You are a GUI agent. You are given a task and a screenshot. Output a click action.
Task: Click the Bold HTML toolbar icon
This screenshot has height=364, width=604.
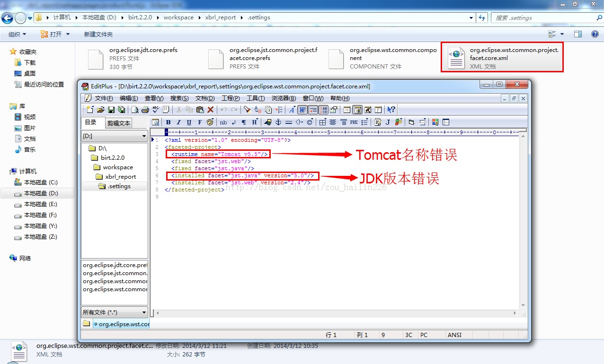(x=168, y=122)
